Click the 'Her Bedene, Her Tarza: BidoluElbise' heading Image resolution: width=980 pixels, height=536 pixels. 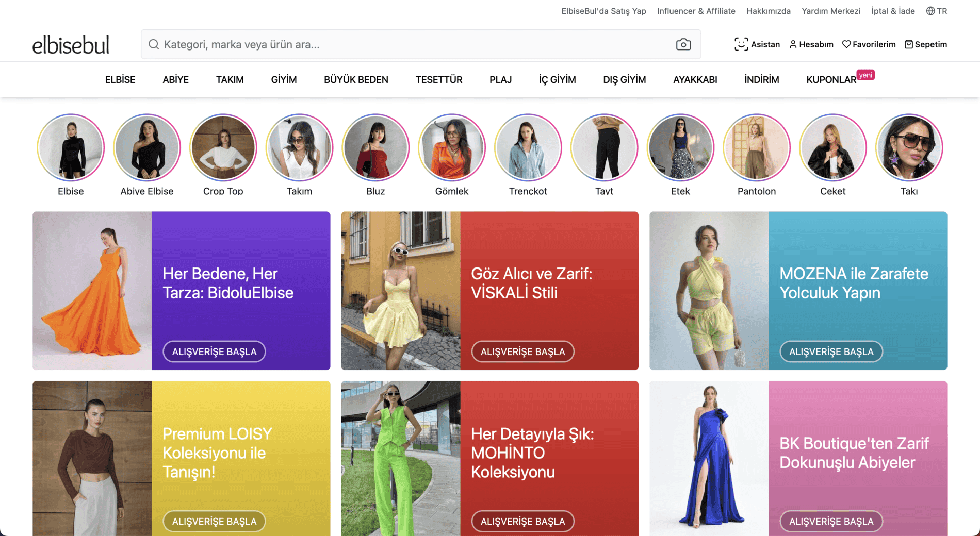click(228, 283)
